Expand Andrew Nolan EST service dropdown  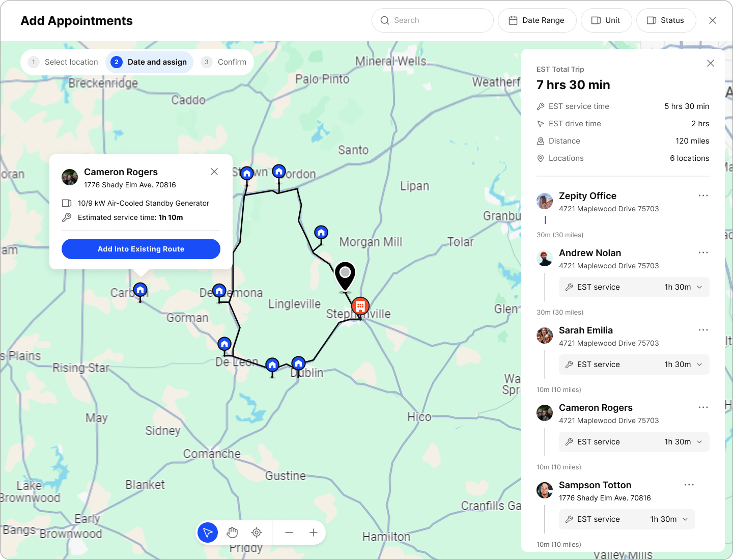[699, 287]
